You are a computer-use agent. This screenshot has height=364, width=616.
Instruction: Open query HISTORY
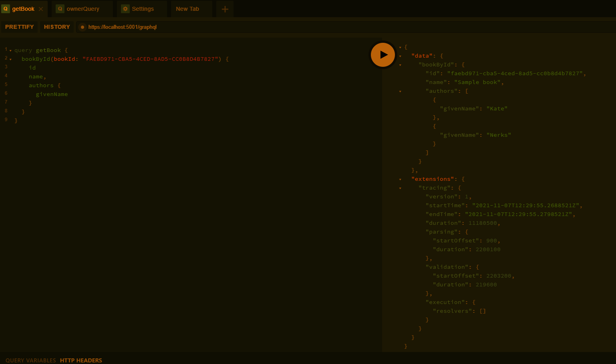point(57,27)
